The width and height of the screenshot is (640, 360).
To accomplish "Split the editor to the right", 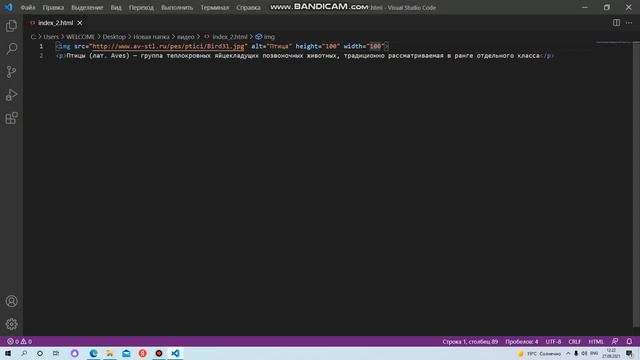I will 616,23.
